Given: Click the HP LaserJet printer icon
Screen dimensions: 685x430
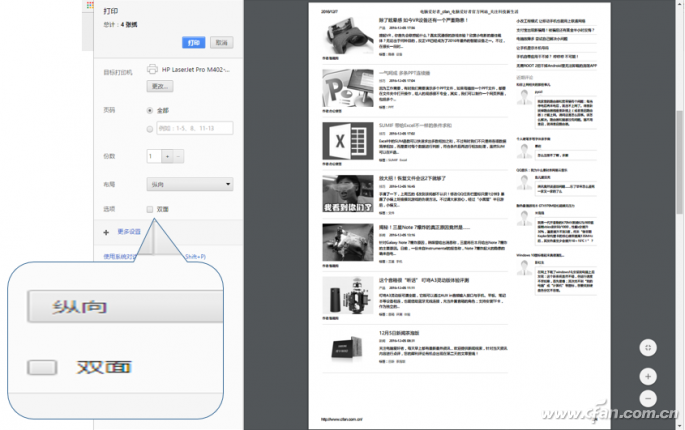Looking at the screenshot, I should click(x=153, y=71).
